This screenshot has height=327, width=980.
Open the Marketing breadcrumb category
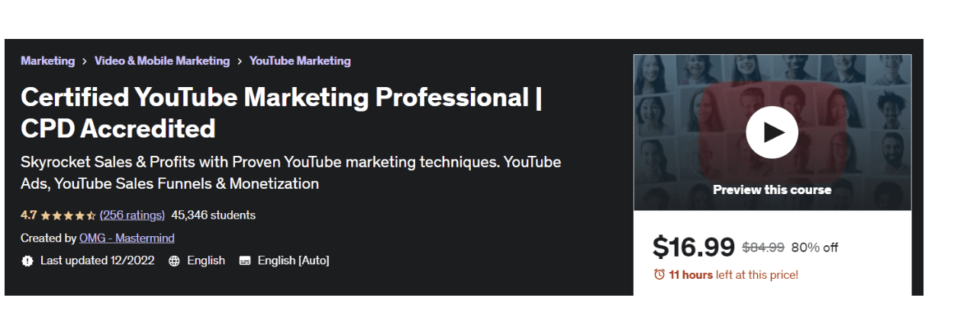[47, 61]
